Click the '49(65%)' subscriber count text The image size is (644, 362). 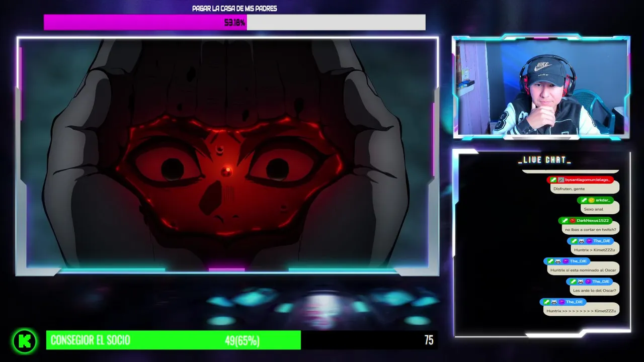coord(242,341)
